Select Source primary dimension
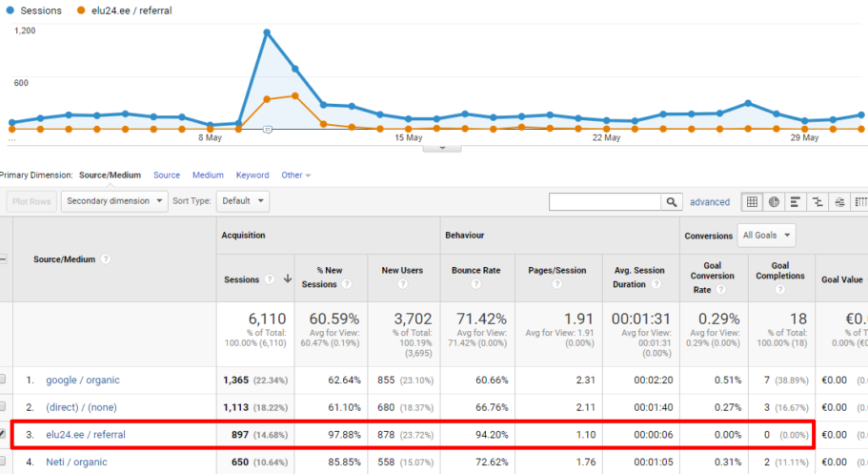This screenshot has height=474, width=868. pyautogui.click(x=167, y=175)
